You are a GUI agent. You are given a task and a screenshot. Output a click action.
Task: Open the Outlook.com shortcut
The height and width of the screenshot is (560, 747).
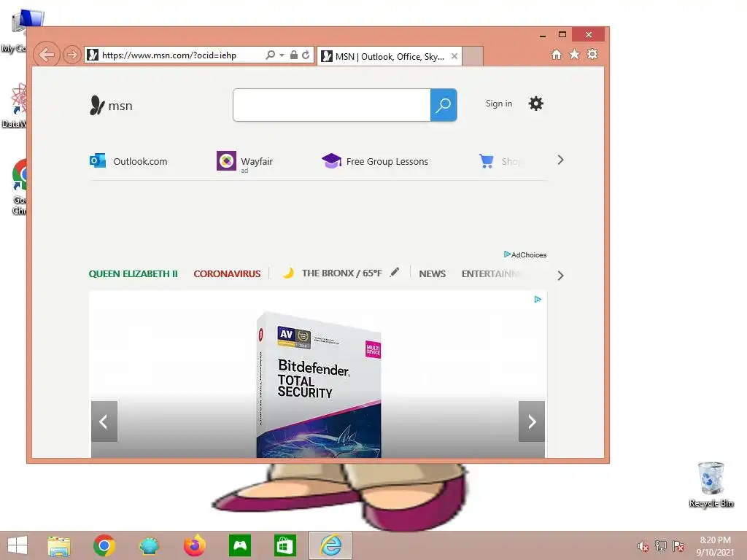(x=128, y=161)
